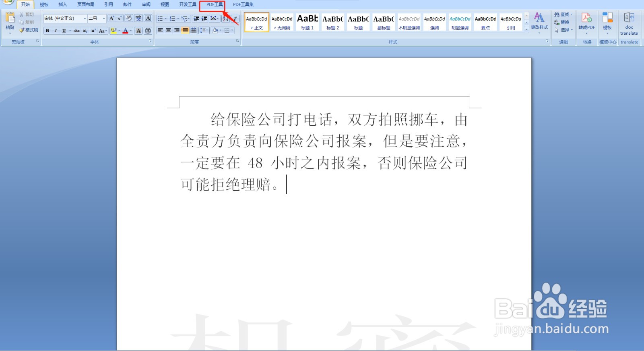Open the PDF工具集 tab
This screenshot has height=351, width=644.
tap(243, 4)
